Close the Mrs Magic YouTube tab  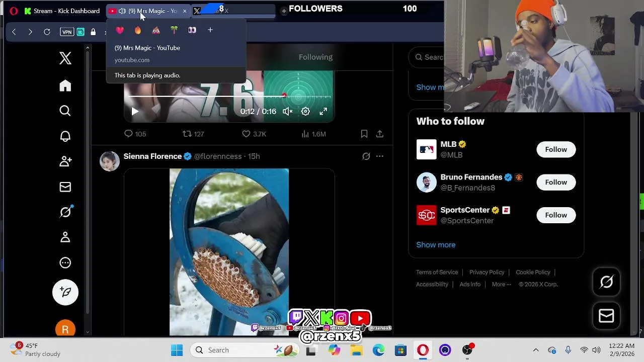[185, 11]
